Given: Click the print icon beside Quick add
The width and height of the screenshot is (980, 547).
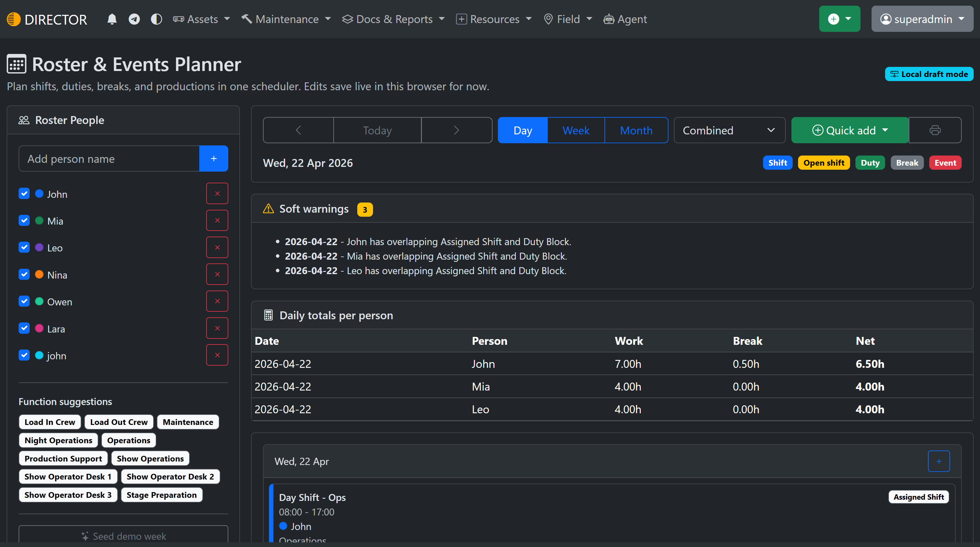Looking at the screenshot, I should coord(935,130).
